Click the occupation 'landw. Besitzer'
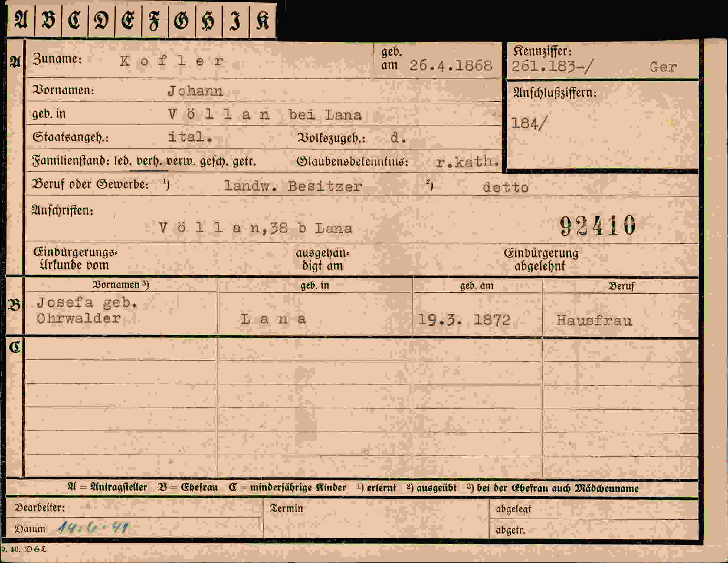This screenshot has height=563, width=728. coord(293,186)
